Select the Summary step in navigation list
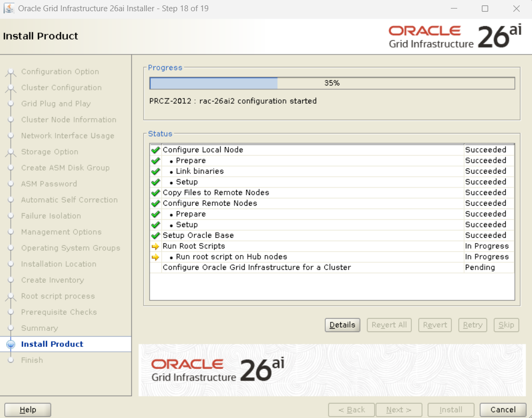The image size is (532, 418). pyautogui.click(x=39, y=328)
